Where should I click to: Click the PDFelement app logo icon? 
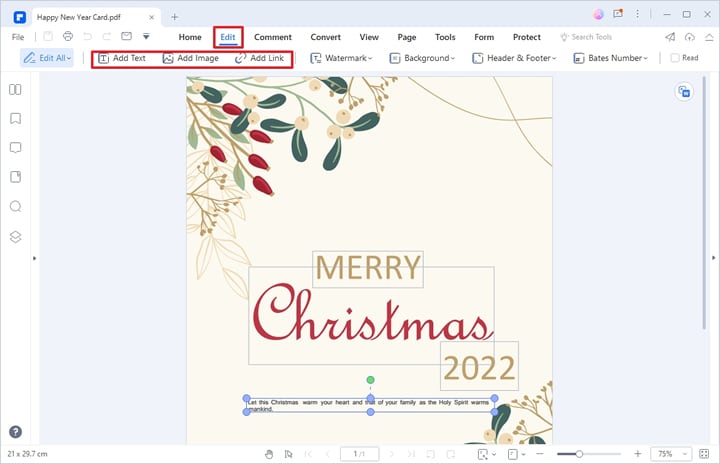(x=20, y=17)
